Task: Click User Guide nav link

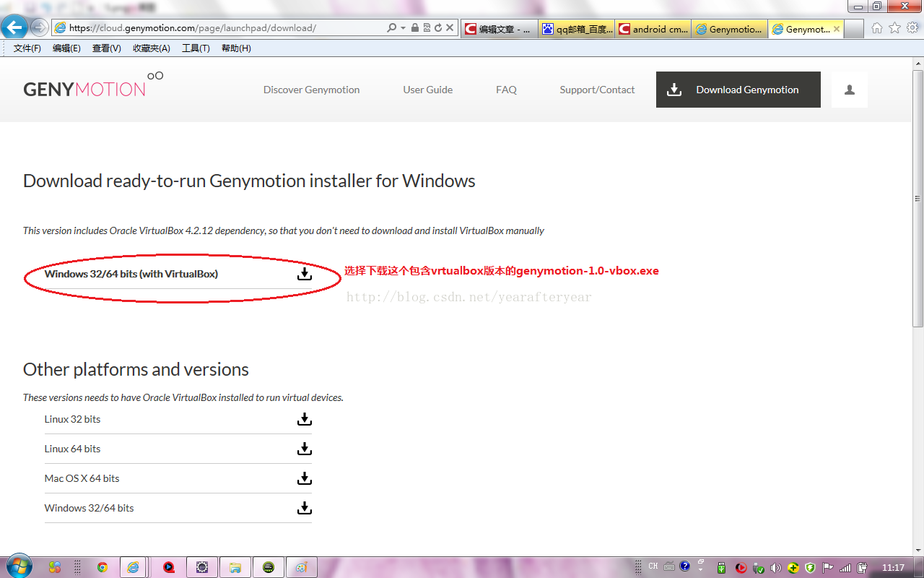Action: 428,90
